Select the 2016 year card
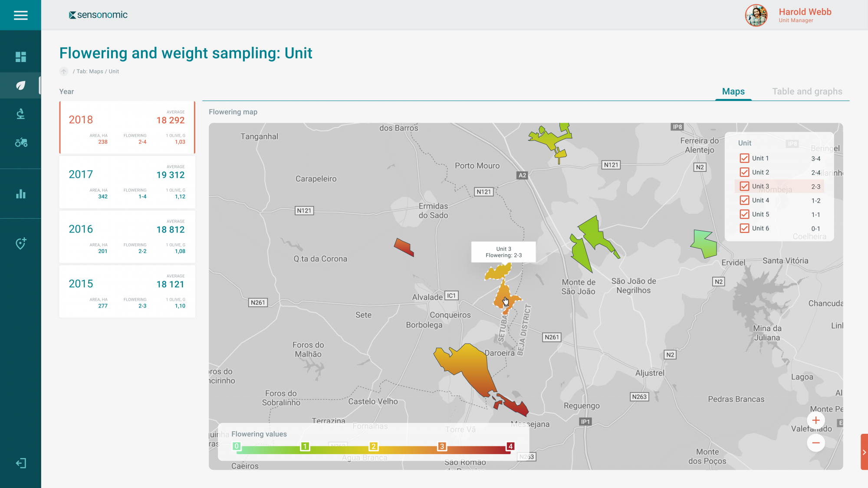Image resolution: width=868 pixels, height=488 pixels. pyautogui.click(x=127, y=237)
